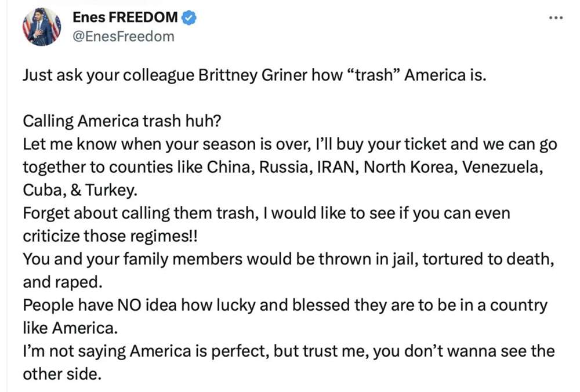580x392 pixels.
Task: Open Enes FREEDOM's profile avatar photo
Action: [42, 27]
